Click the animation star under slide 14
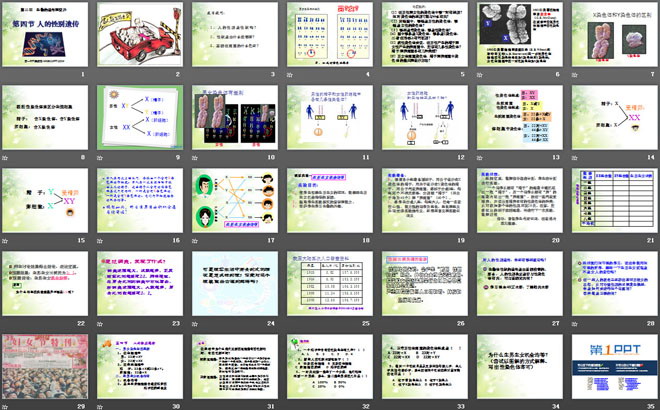This screenshot has width=660, height=410. [x=575, y=158]
